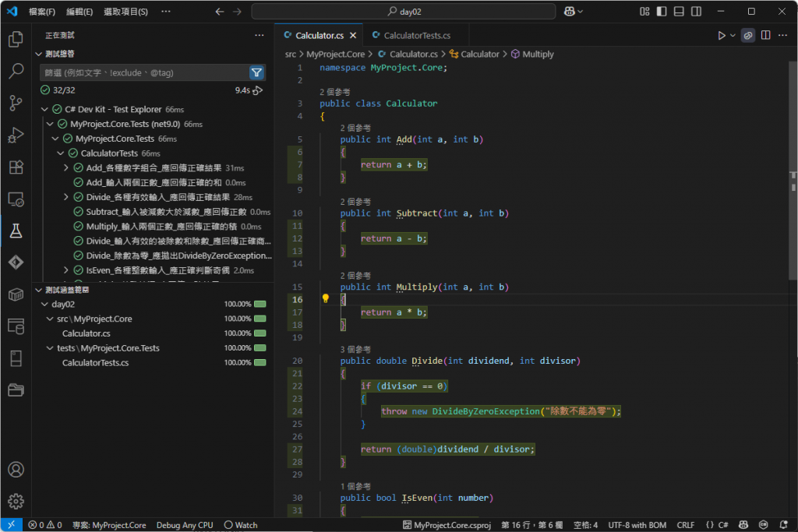798x532 pixels.
Task: Expand IsEven_各種整數輸入 test node
Action: click(66, 270)
